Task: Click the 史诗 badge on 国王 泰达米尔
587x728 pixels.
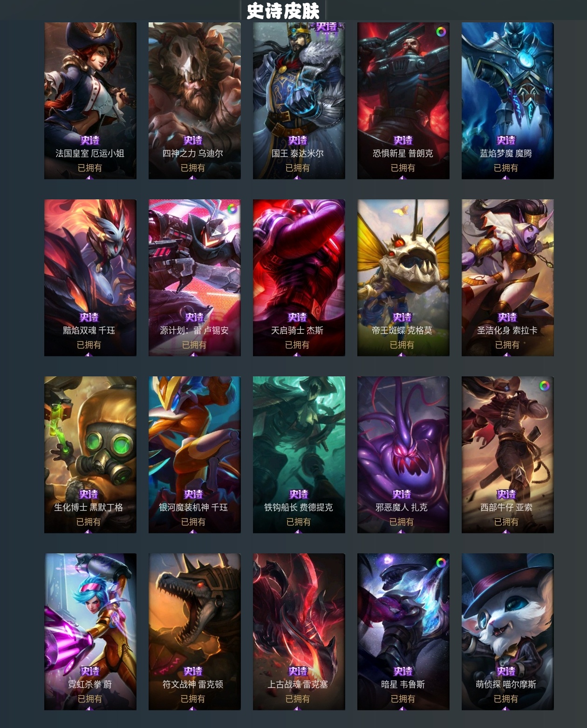Action: pyautogui.click(x=298, y=140)
